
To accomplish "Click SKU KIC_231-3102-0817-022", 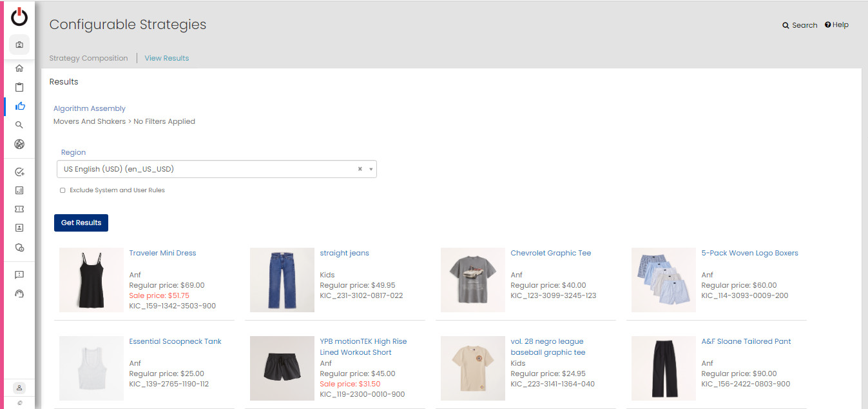I will point(362,295).
